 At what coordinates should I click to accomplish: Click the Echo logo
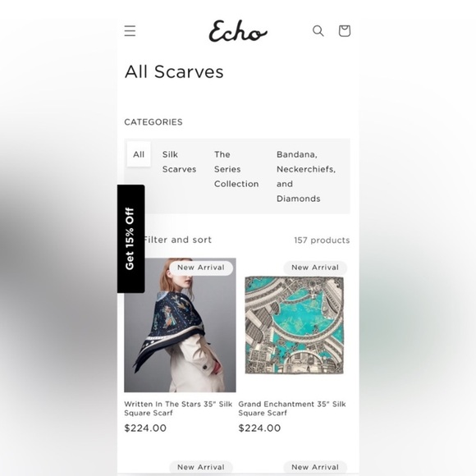[x=238, y=31]
